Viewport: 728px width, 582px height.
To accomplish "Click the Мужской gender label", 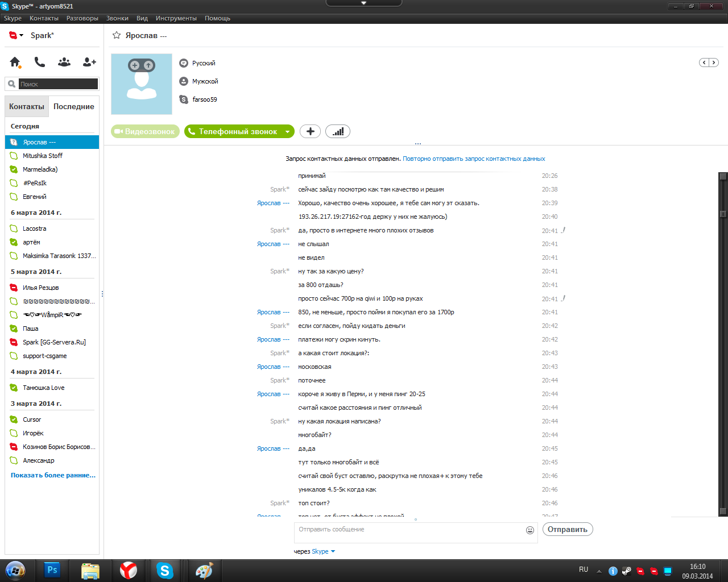I will click(205, 81).
